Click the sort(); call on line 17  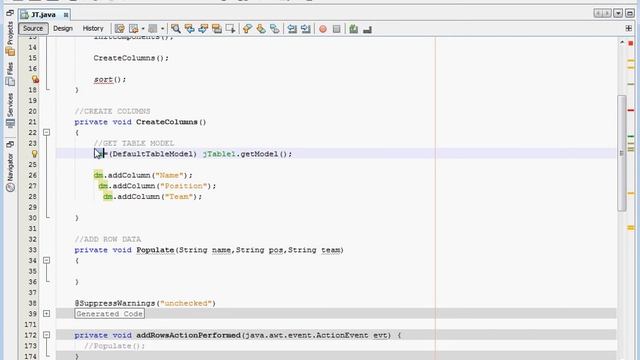110,79
